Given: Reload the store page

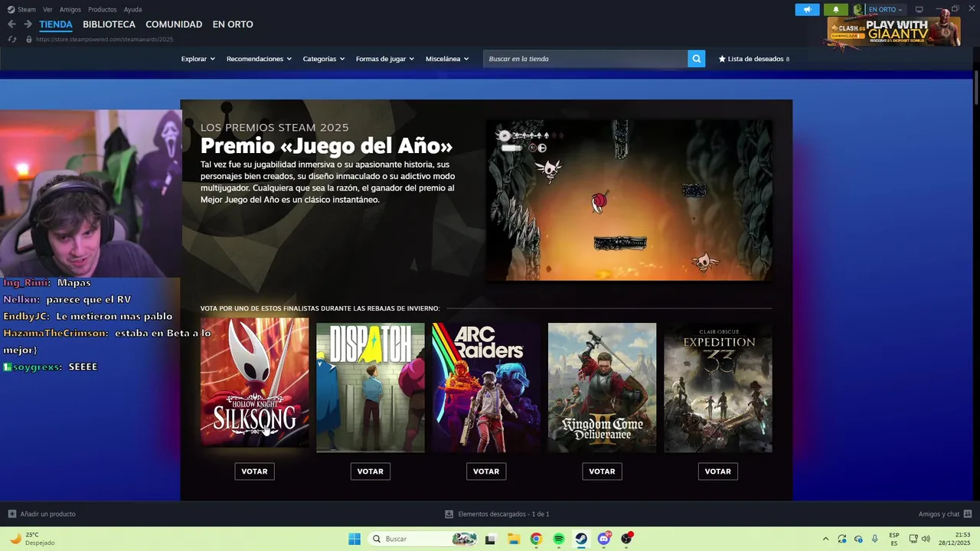Looking at the screenshot, I should tap(11, 39).
